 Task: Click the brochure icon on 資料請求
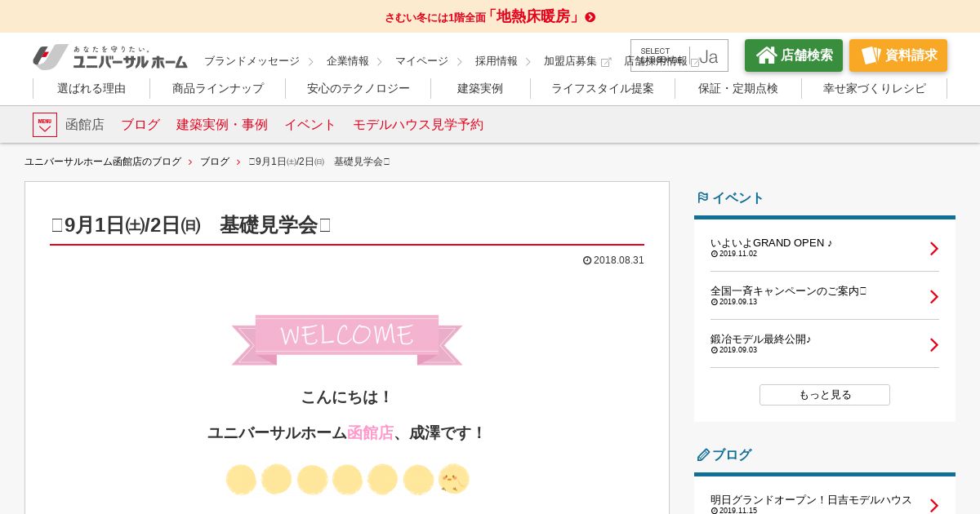pyautogui.click(x=871, y=55)
